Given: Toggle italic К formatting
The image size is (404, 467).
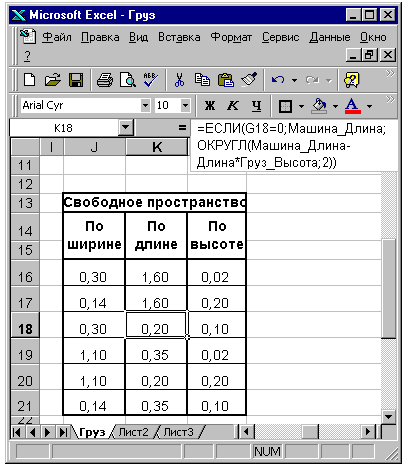Looking at the screenshot, I should tap(233, 106).
